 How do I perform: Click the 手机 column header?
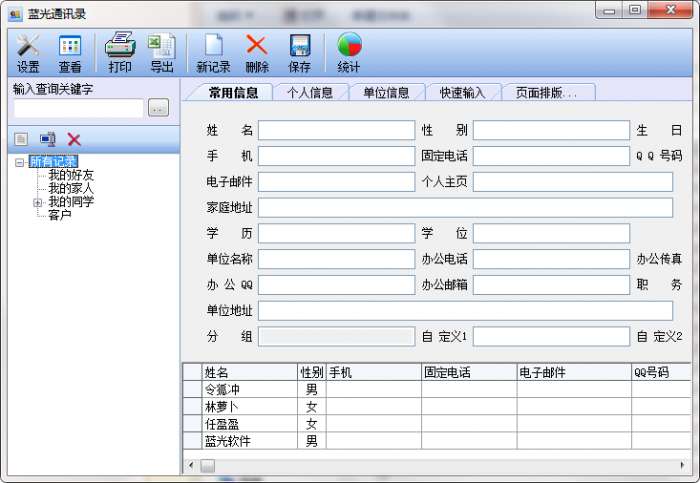[x=374, y=372]
